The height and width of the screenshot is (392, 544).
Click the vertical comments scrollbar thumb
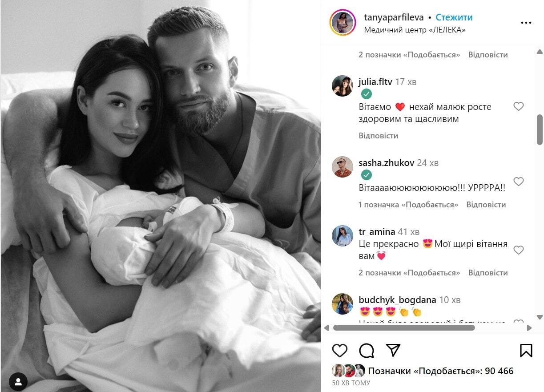coord(540,129)
